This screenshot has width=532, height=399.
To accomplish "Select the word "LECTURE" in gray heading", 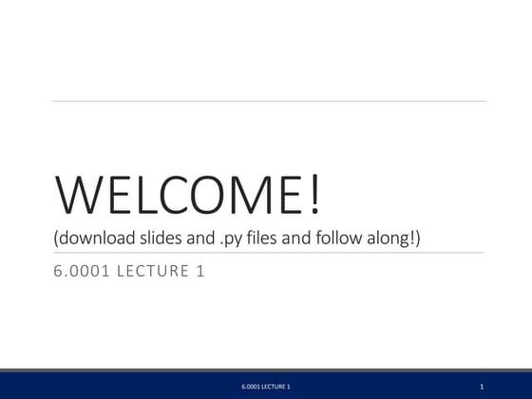I will [x=153, y=271].
